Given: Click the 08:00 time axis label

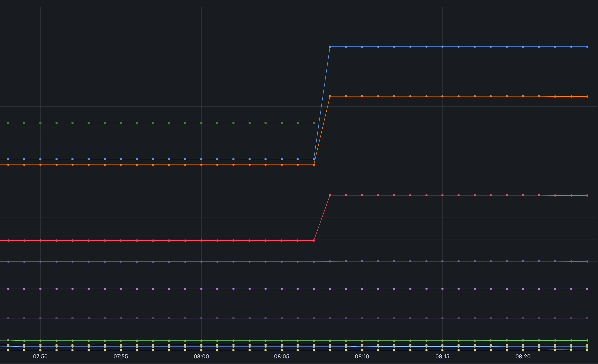Looking at the screenshot, I should tap(201, 356).
